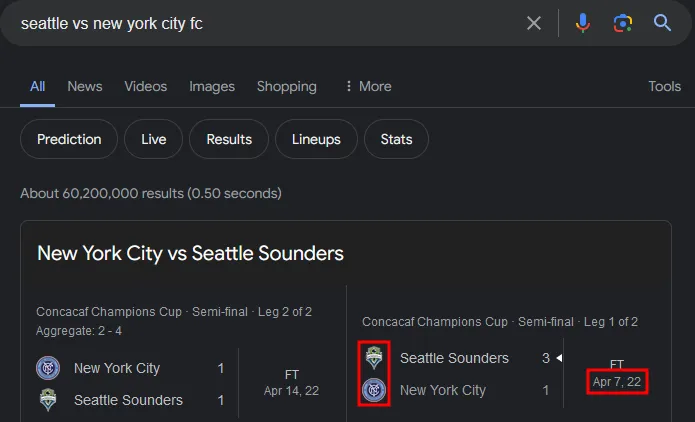Open Google Lens camera search icon
Image resolution: width=695 pixels, height=422 pixels.
coord(622,23)
